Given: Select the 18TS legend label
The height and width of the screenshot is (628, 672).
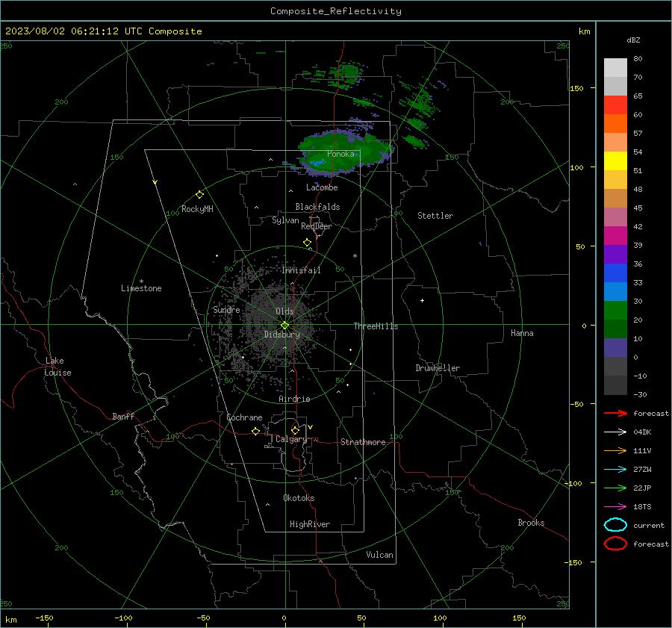Looking at the screenshot, I should click(642, 507).
